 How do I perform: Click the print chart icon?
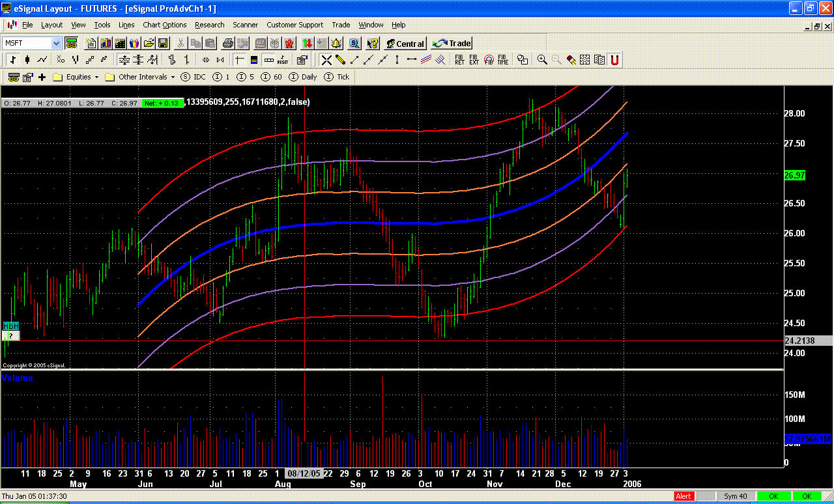228,43
